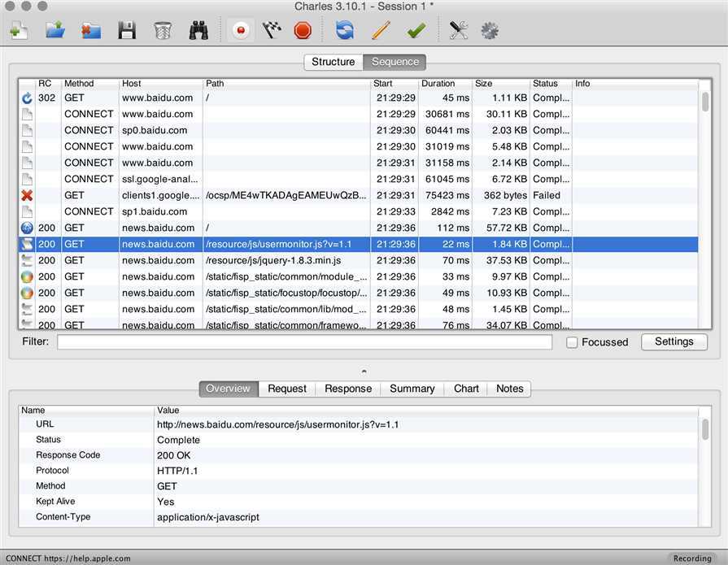Open a saved session with the folder icon
Viewport: 728px width, 565px height.
click(x=55, y=31)
